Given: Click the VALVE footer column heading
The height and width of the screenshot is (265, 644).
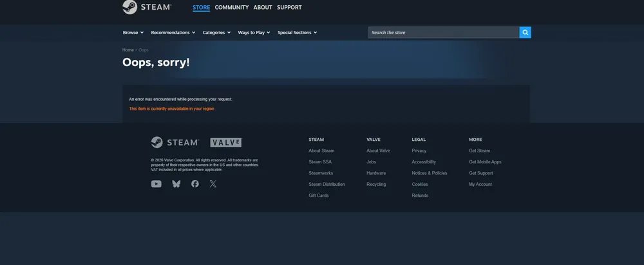Looking at the screenshot, I should (374, 140).
